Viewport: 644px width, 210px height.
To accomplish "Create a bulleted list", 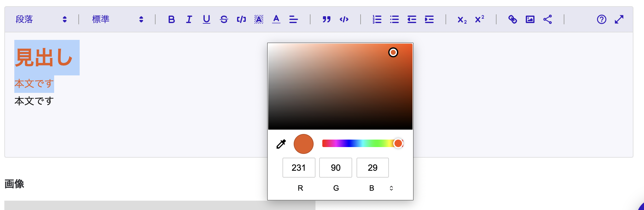I will coord(394,19).
